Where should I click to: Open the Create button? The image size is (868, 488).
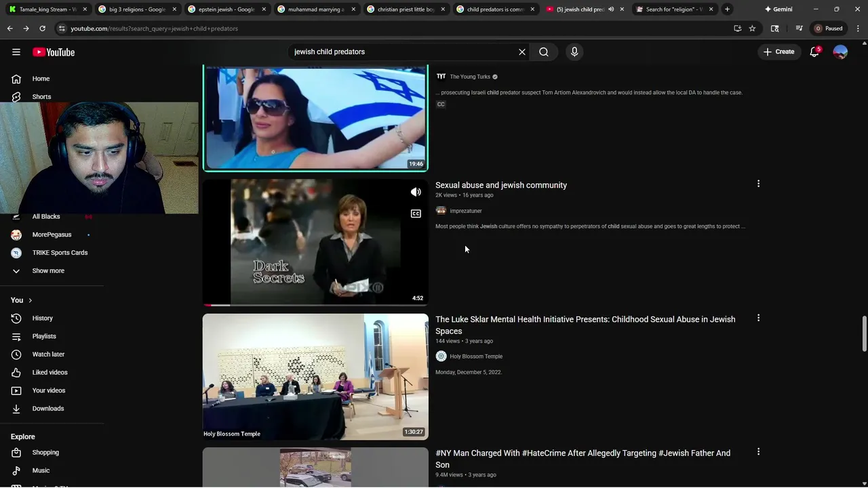[778, 52]
